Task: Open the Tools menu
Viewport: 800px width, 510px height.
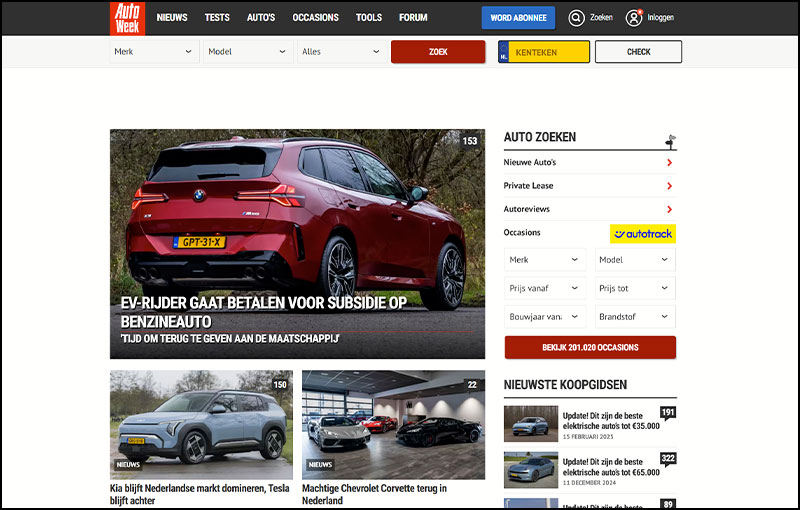Action: [369, 18]
